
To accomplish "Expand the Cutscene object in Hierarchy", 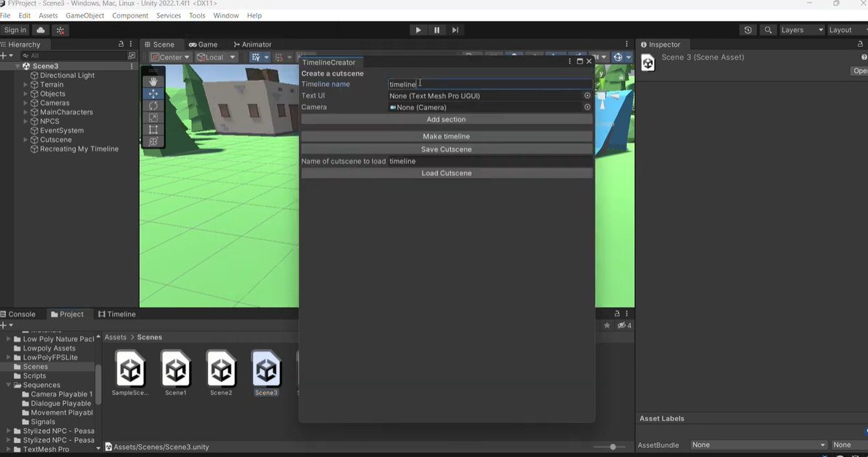I will [26, 139].
